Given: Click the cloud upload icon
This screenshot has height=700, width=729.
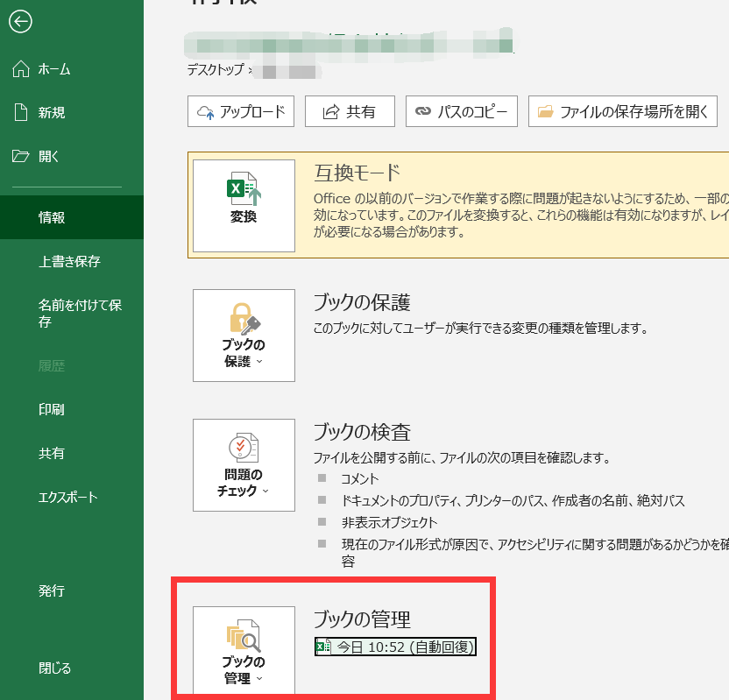Looking at the screenshot, I should click(x=207, y=112).
